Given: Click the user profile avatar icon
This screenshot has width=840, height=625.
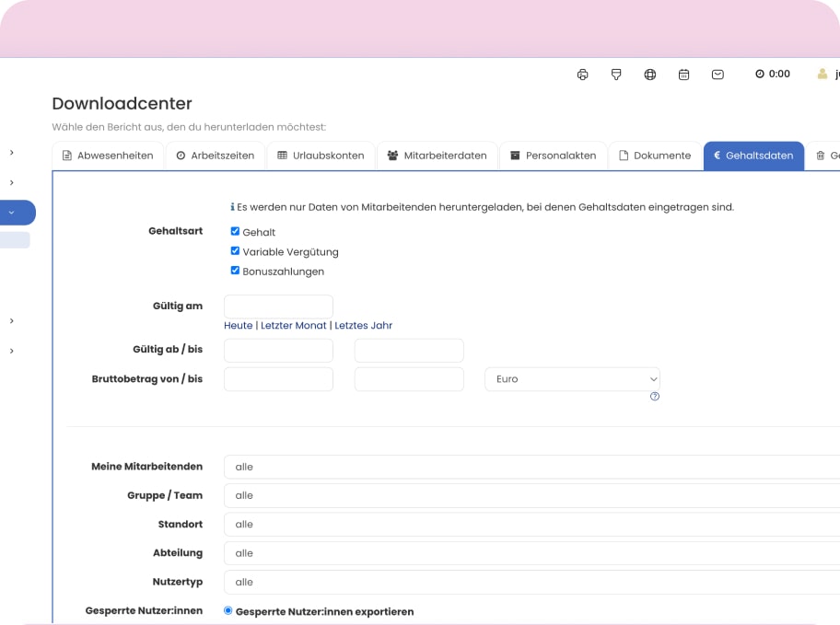Looking at the screenshot, I should (822, 75).
